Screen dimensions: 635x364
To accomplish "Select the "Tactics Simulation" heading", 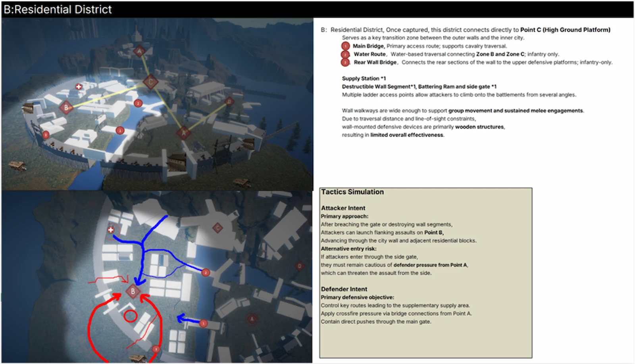I will pyautogui.click(x=352, y=192).
